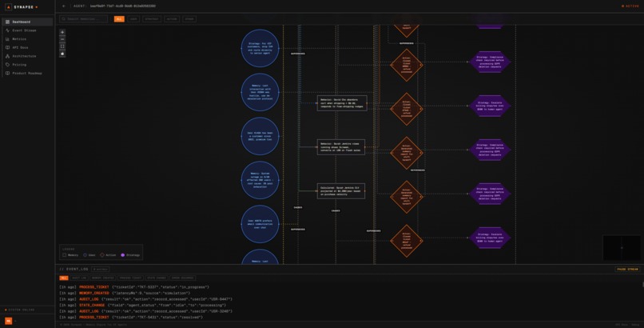Filter event log by STATE CHANGE
Viewport: 644px width, 328px height.
pyautogui.click(x=157, y=278)
